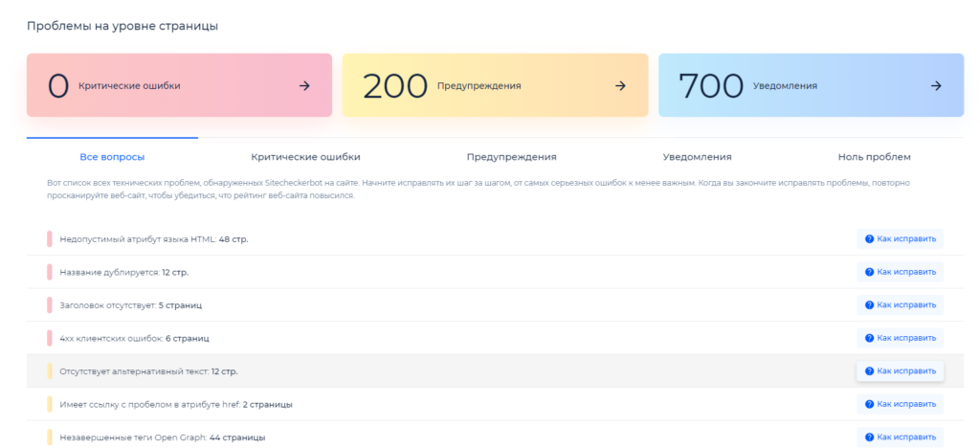Open the Критические ошибки tab
The image size is (980, 448).
coord(305,157)
